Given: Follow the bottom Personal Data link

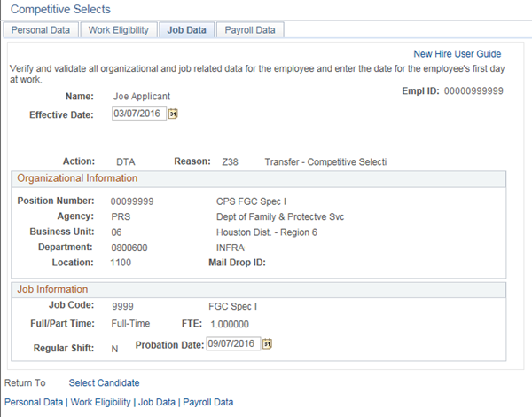Looking at the screenshot, I should [34, 402].
